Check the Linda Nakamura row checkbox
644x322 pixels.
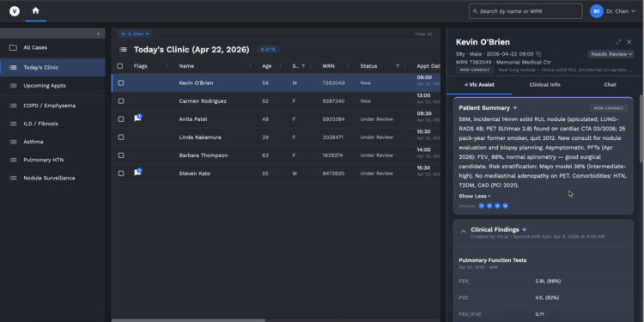click(121, 137)
